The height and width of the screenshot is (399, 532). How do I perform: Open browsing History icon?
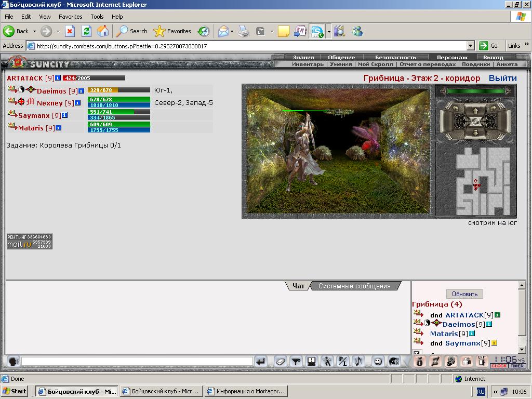click(x=204, y=31)
